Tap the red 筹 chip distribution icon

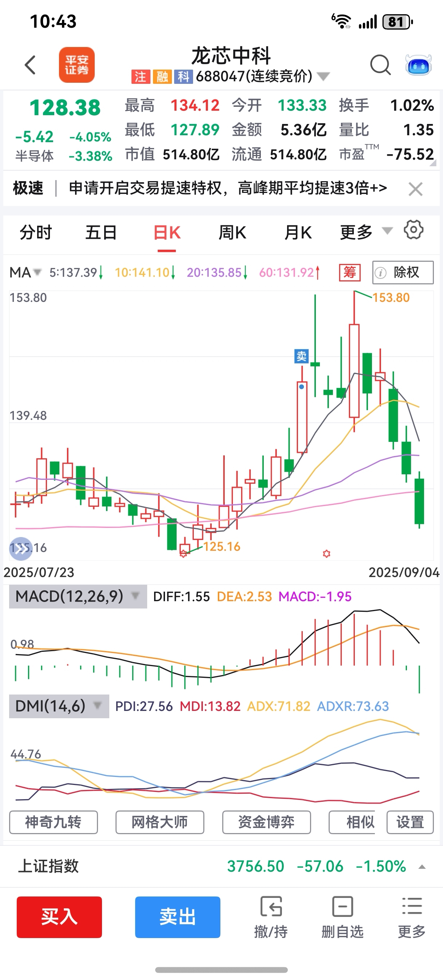click(349, 272)
